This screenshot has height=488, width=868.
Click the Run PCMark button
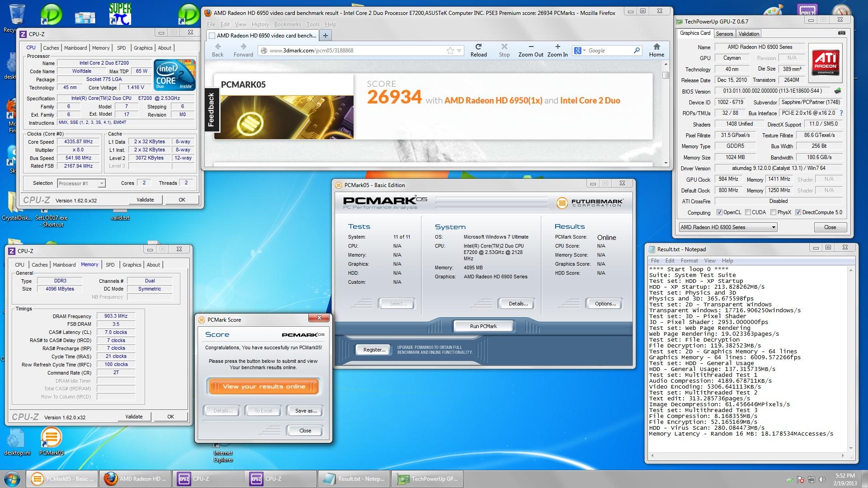pyautogui.click(x=483, y=326)
